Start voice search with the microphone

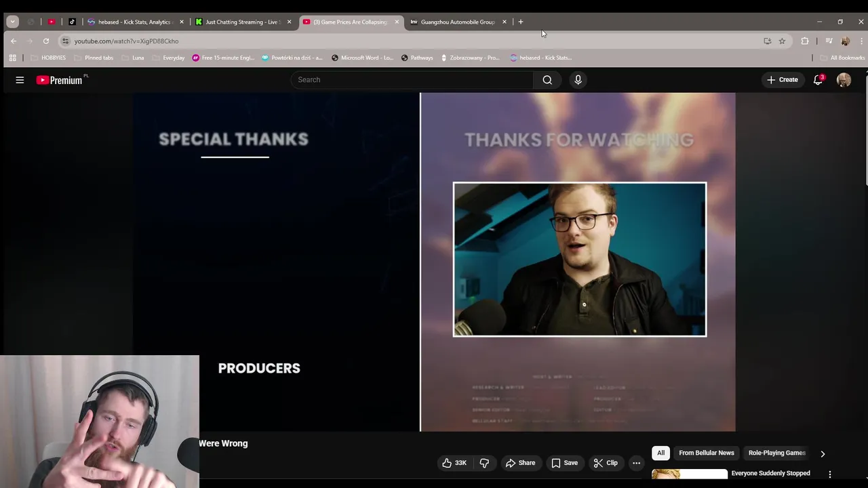(578, 80)
